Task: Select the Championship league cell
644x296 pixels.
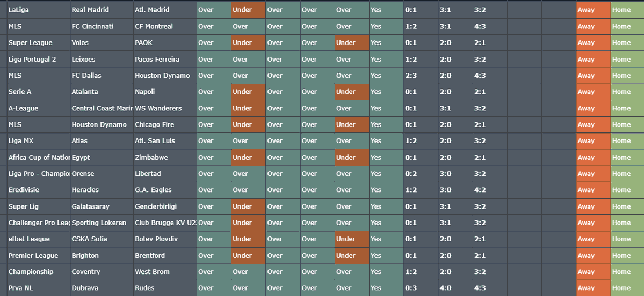Action: [39, 272]
